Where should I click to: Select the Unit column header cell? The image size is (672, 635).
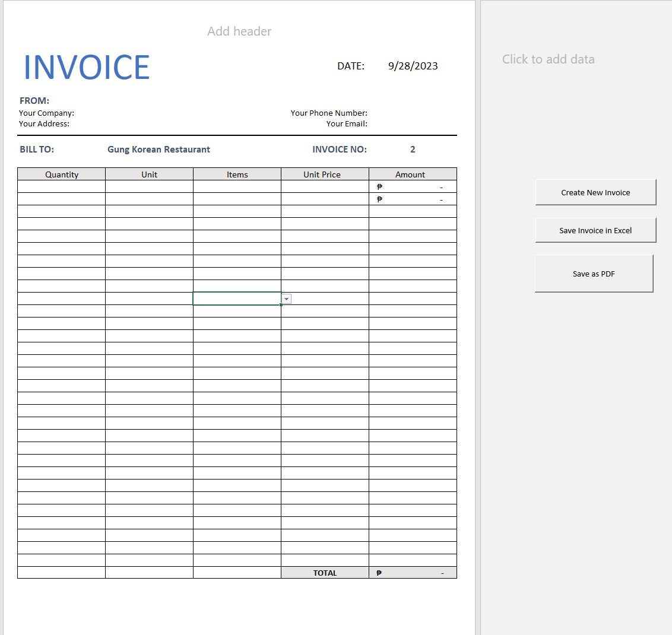(x=149, y=174)
